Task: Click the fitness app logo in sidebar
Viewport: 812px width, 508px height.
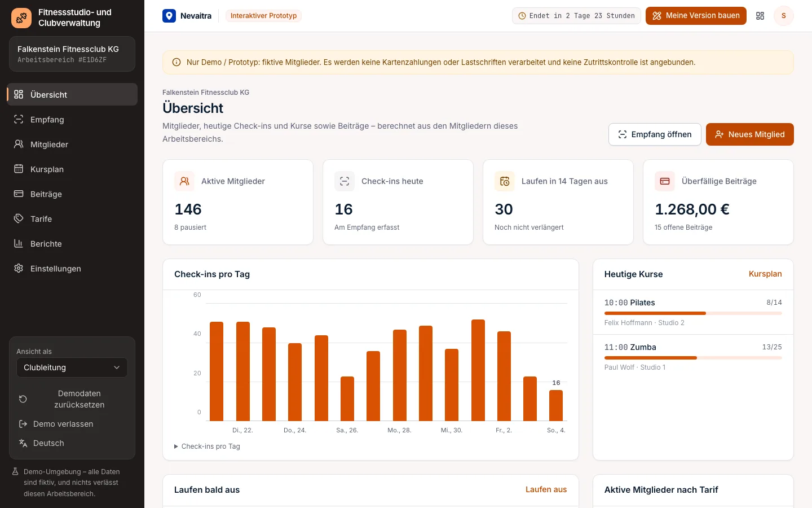Action: tap(21, 18)
